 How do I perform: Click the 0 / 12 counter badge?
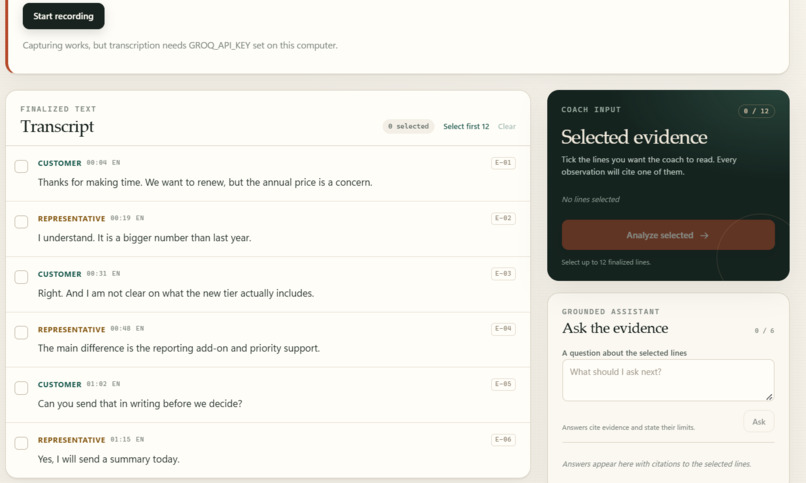coord(756,111)
